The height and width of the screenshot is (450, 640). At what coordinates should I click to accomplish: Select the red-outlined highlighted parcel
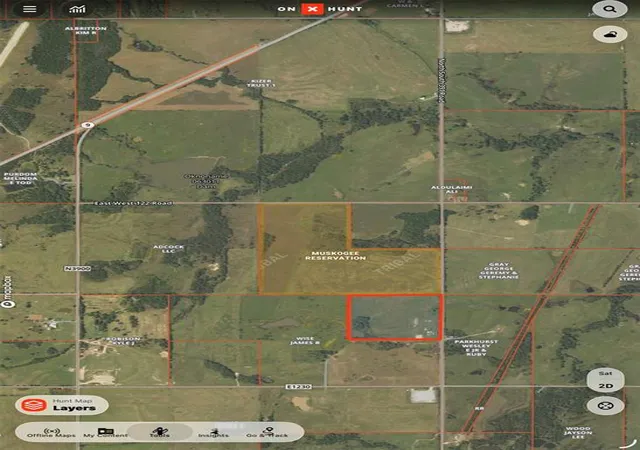coord(395,317)
